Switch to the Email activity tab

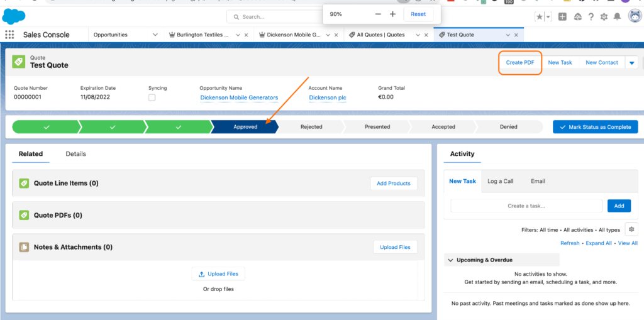point(538,181)
